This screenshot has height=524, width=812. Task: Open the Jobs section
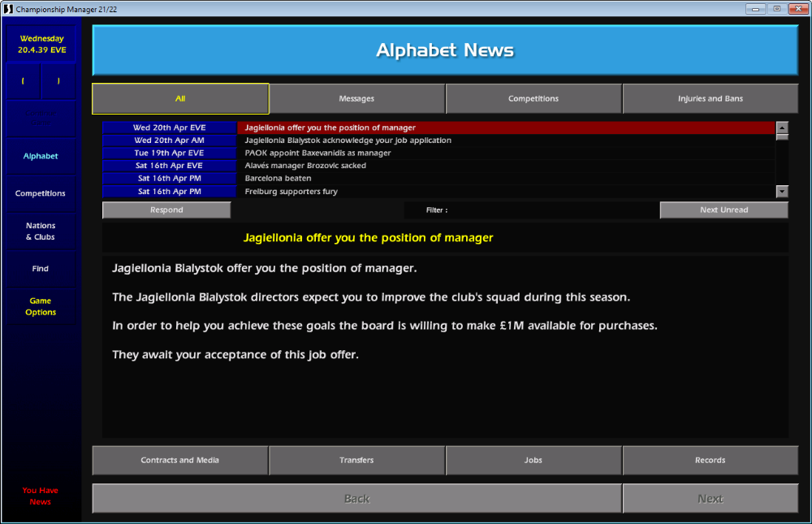point(533,461)
